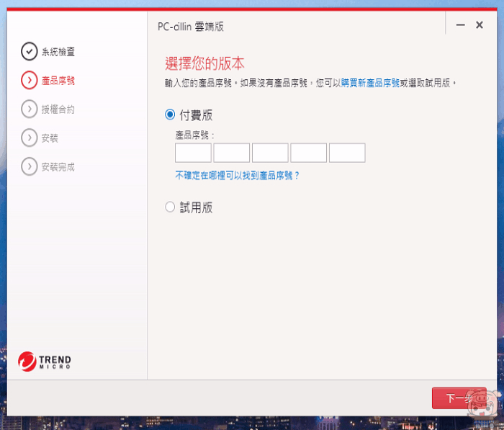This screenshot has height=430, width=504.
Task: Click the PC-cillin 雲端版 window title
Action: (x=191, y=27)
